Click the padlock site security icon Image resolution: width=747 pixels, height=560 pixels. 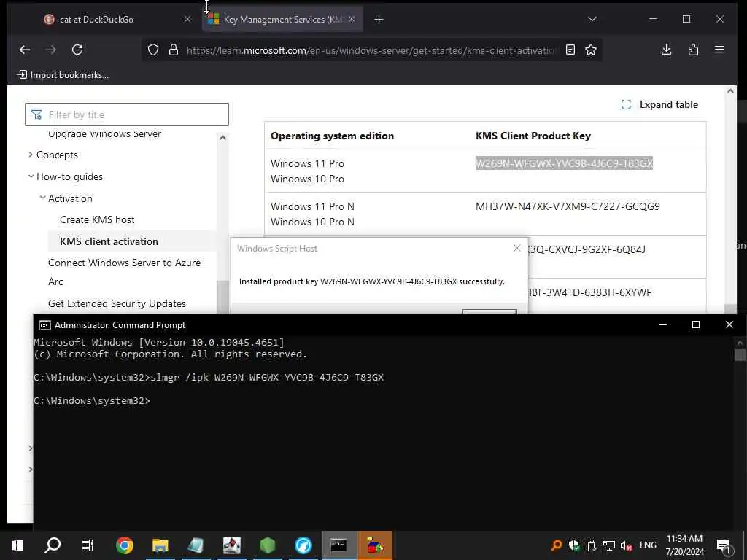pos(174,50)
